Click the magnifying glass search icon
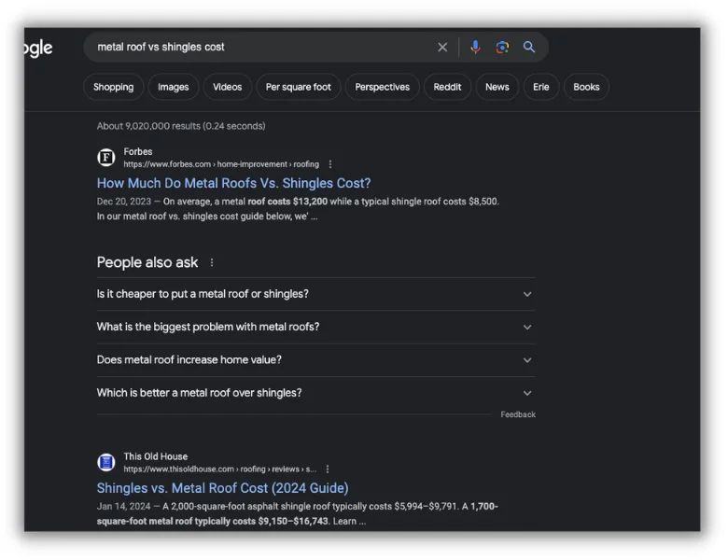 point(529,47)
